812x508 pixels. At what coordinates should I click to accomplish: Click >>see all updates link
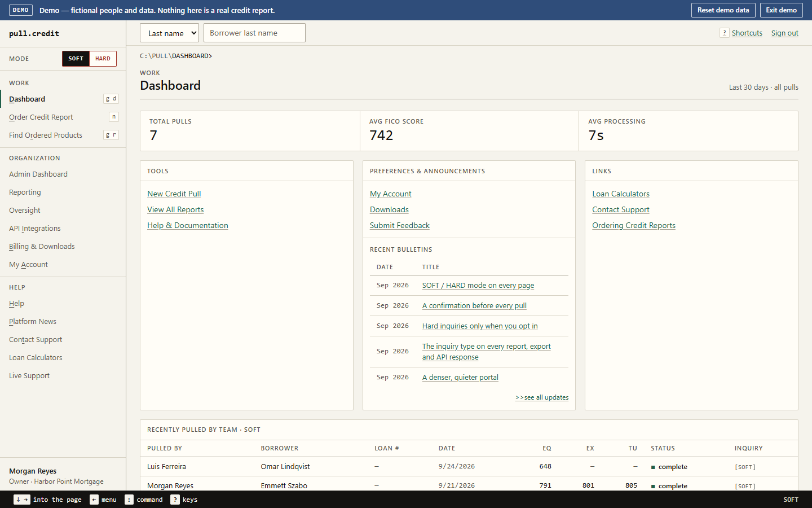tap(542, 397)
